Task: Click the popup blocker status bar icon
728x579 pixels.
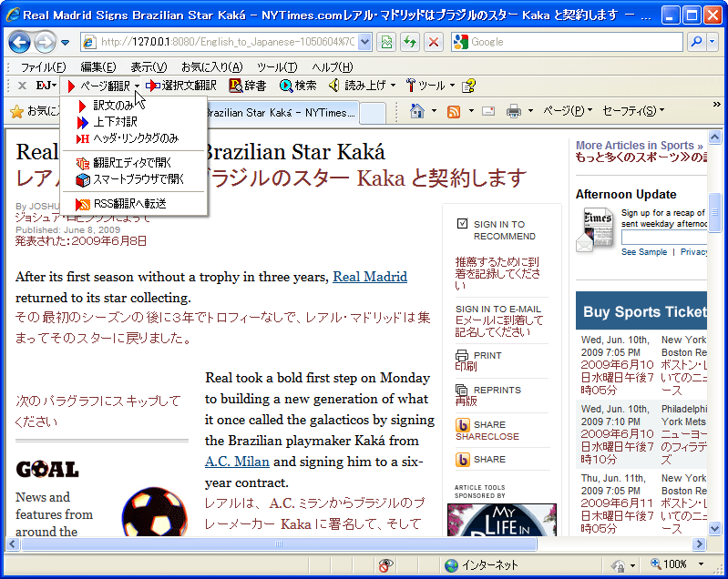Action: tap(385, 565)
